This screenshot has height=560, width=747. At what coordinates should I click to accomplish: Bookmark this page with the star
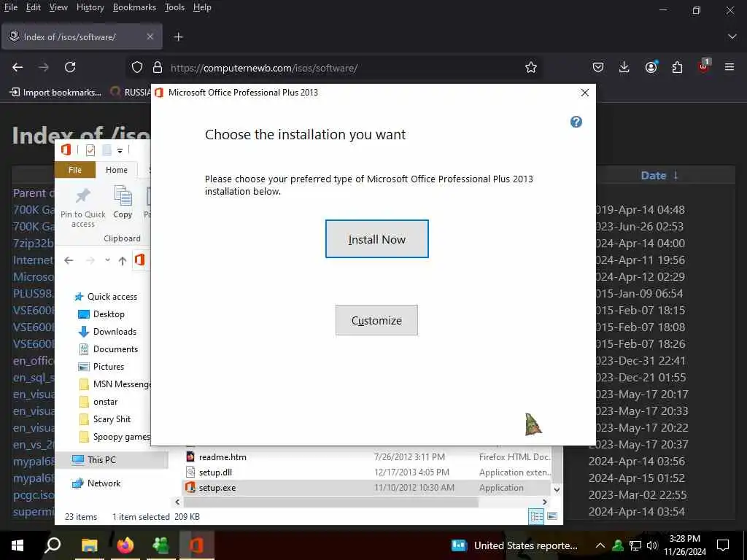[531, 68]
